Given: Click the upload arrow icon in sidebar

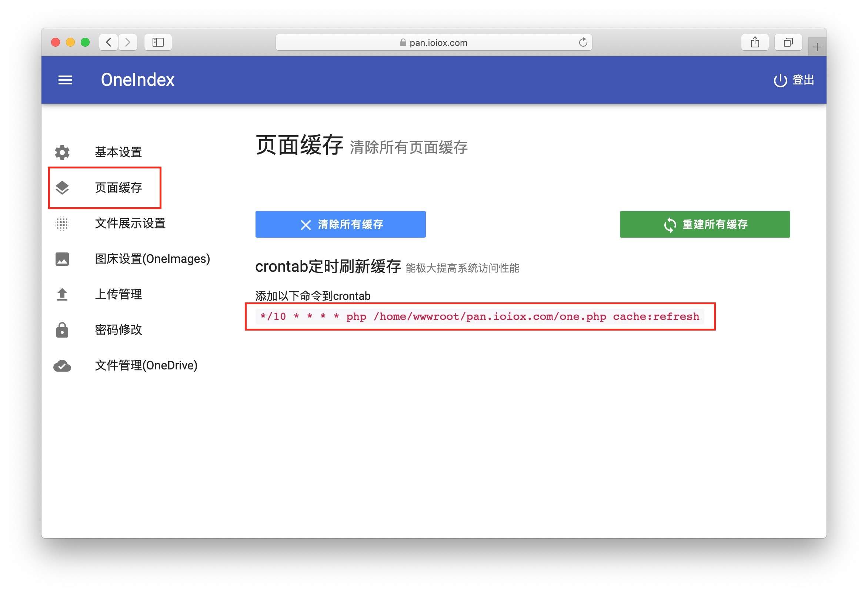Looking at the screenshot, I should coord(62,294).
